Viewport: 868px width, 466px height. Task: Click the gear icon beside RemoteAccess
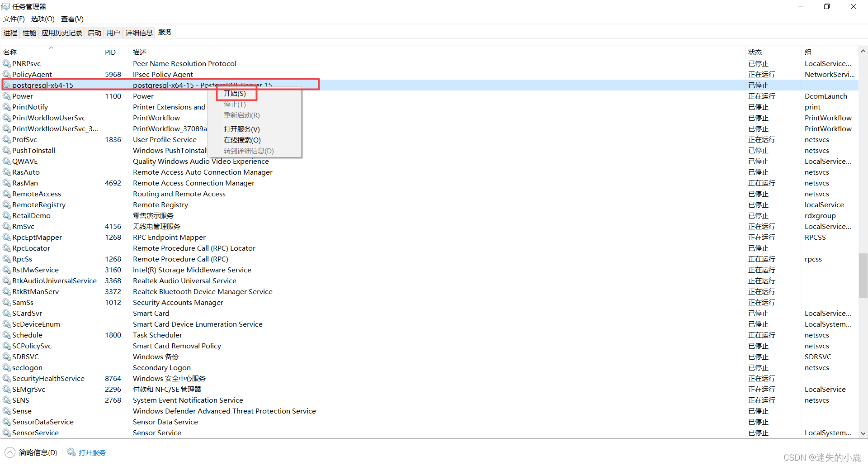point(7,194)
